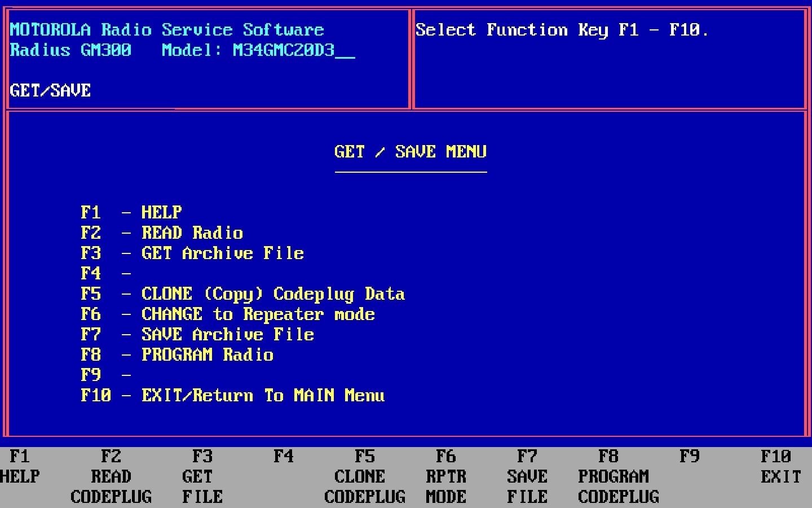Click F3 GET FILE key in bottom bar
The width and height of the screenshot is (812, 508).
(x=202, y=476)
